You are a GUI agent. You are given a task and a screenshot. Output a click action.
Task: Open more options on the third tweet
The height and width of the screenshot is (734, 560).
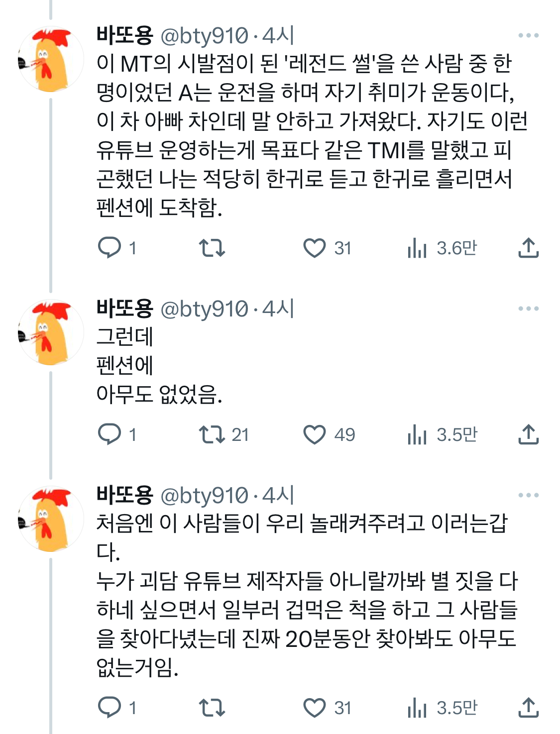point(528,495)
